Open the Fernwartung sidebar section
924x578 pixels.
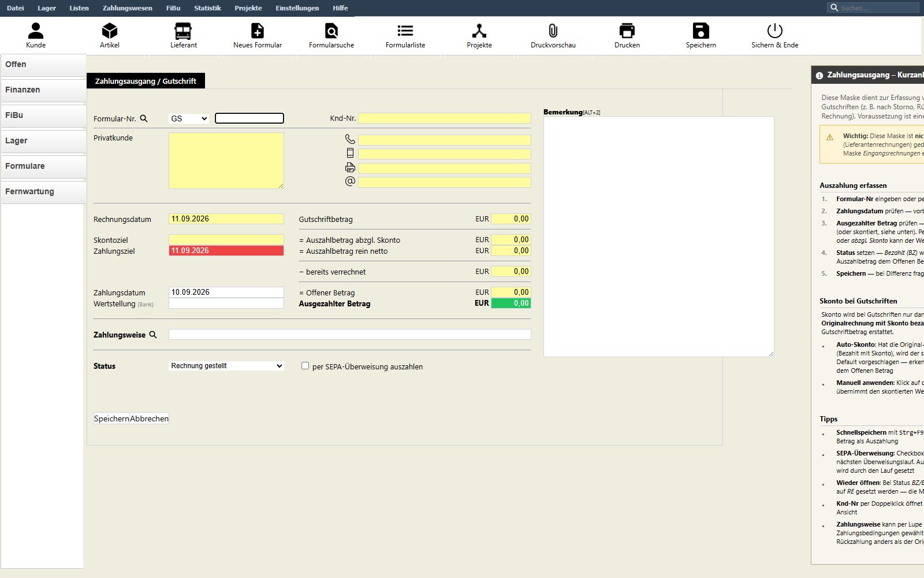43,192
